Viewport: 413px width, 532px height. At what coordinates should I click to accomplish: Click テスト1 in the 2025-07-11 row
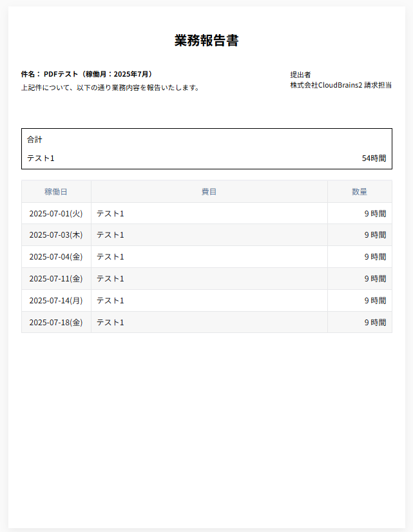point(110,278)
